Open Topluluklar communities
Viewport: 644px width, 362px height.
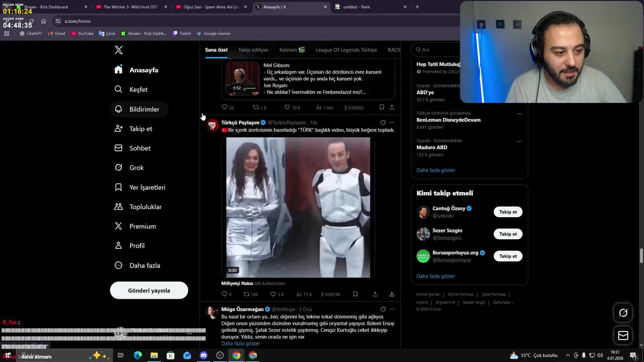click(x=138, y=207)
